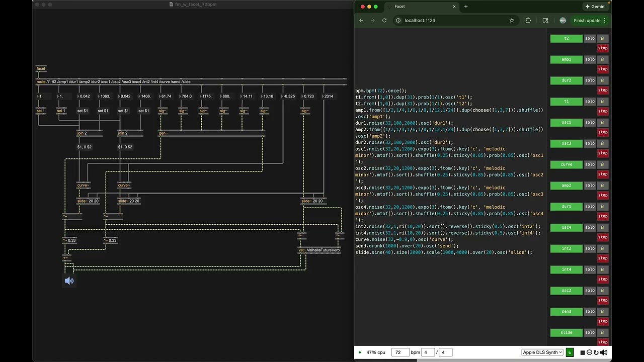644x362 pixels.
Task: Click the lock icon in the dur2 row
Action: tap(603, 80)
